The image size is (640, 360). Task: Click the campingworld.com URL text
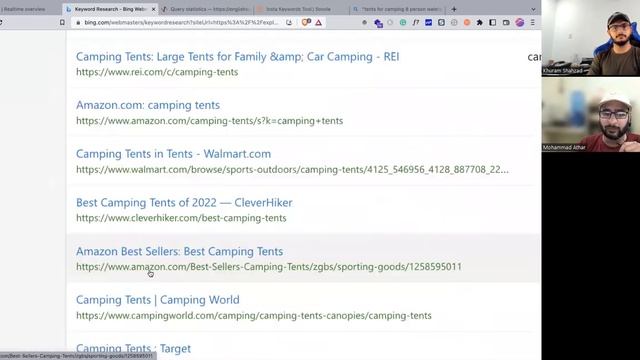click(x=253, y=316)
